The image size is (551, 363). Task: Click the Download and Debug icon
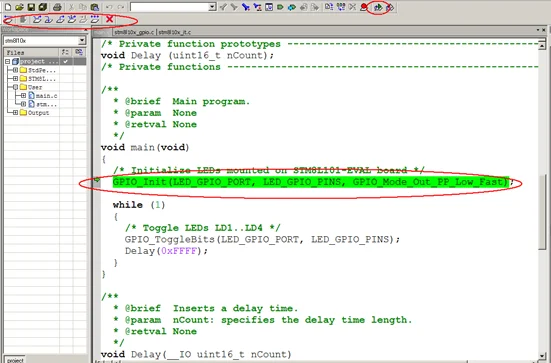coord(378,7)
